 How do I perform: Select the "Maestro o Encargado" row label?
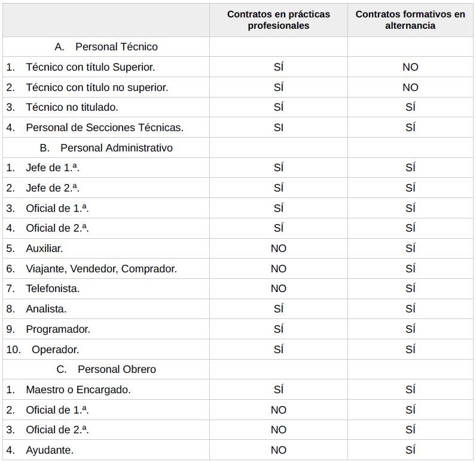pyautogui.click(x=78, y=390)
